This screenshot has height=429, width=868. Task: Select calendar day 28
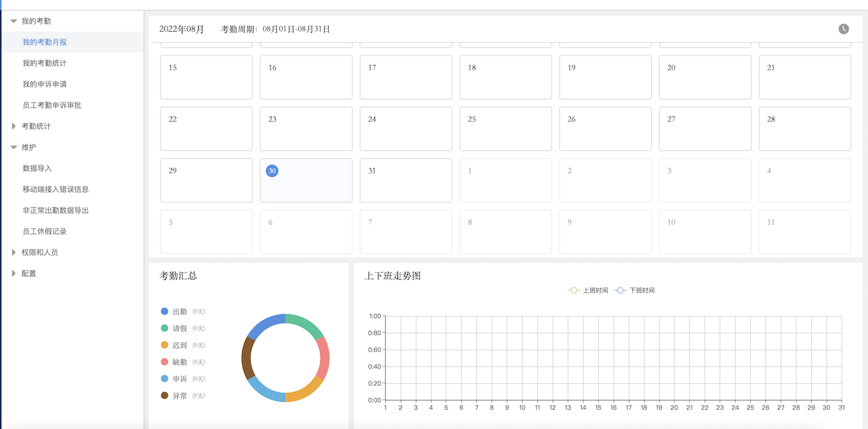click(x=804, y=129)
